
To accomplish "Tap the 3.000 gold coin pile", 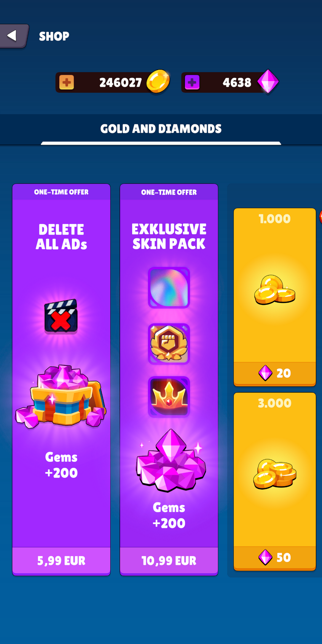I will click(275, 474).
